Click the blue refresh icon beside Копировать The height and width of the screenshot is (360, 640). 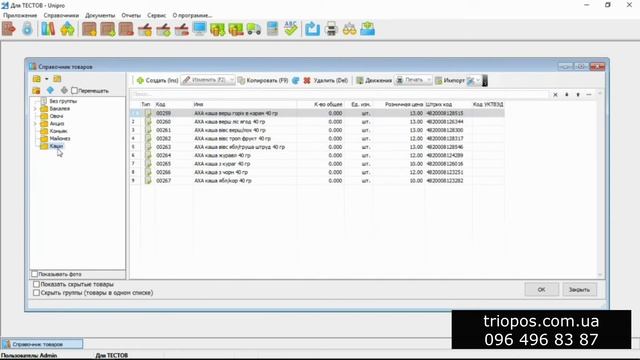point(296,80)
